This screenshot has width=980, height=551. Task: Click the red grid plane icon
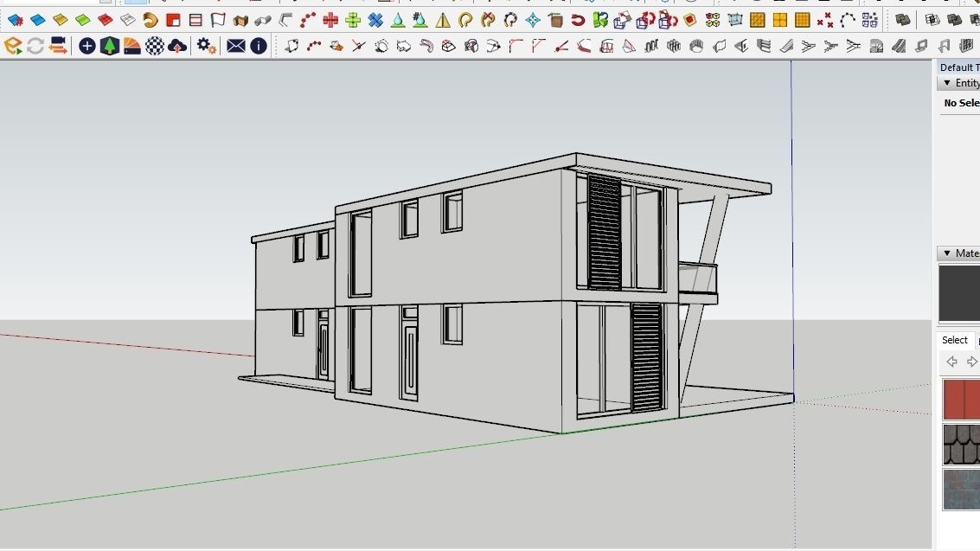106,20
